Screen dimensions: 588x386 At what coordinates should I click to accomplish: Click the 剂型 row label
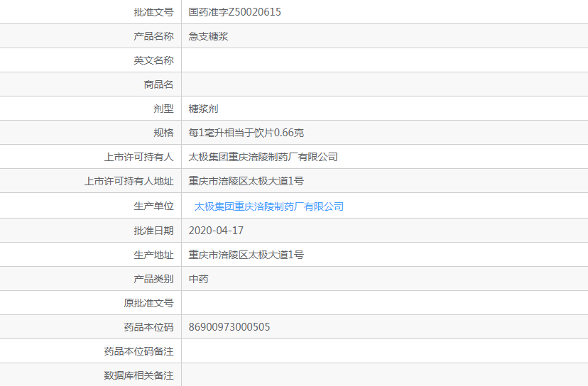click(x=163, y=109)
